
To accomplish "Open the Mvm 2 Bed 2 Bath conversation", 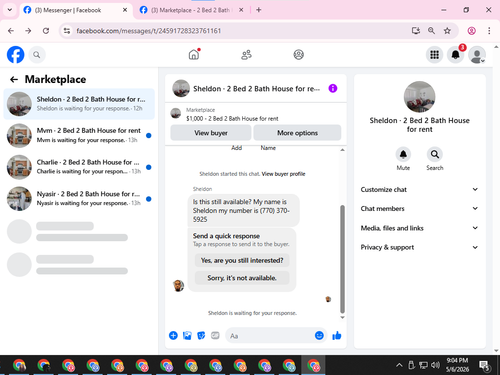I will [79, 135].
